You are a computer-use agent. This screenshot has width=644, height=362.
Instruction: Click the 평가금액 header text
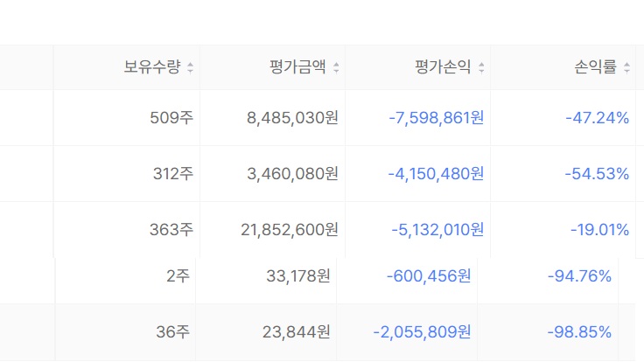pos(297,67)
